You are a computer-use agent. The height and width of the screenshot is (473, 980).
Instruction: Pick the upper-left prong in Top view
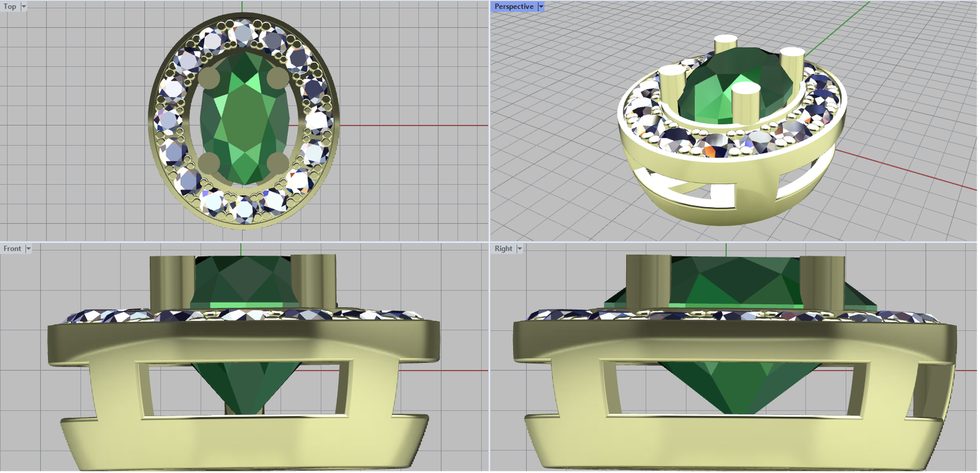pos(210,79)
